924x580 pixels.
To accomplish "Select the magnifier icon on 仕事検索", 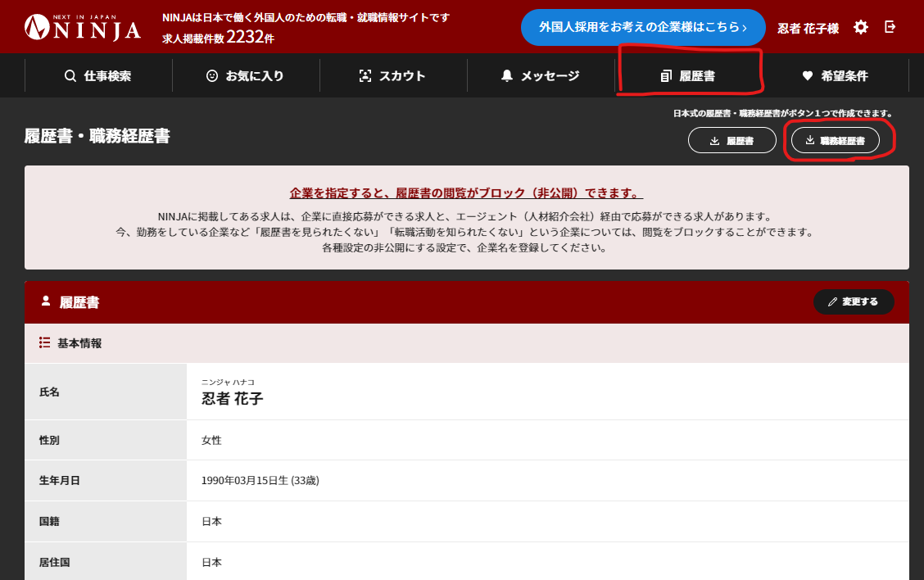I will (x=70, y=75).
